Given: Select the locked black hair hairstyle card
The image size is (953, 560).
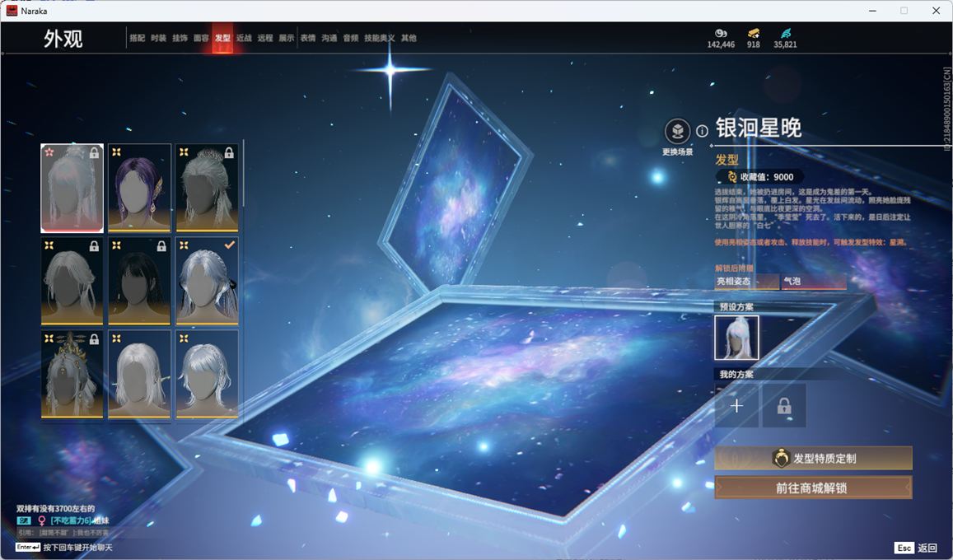Looking at the screenshot, I should click(139, 281).
